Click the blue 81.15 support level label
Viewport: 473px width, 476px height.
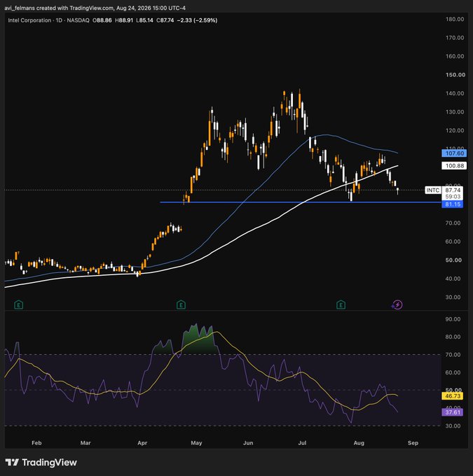[x=453, y=204]
